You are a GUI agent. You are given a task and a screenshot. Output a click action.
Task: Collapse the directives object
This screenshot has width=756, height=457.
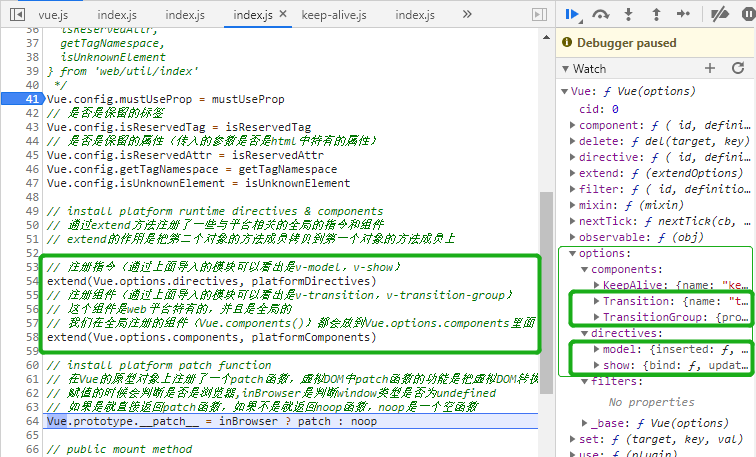(x=584, y=333)
